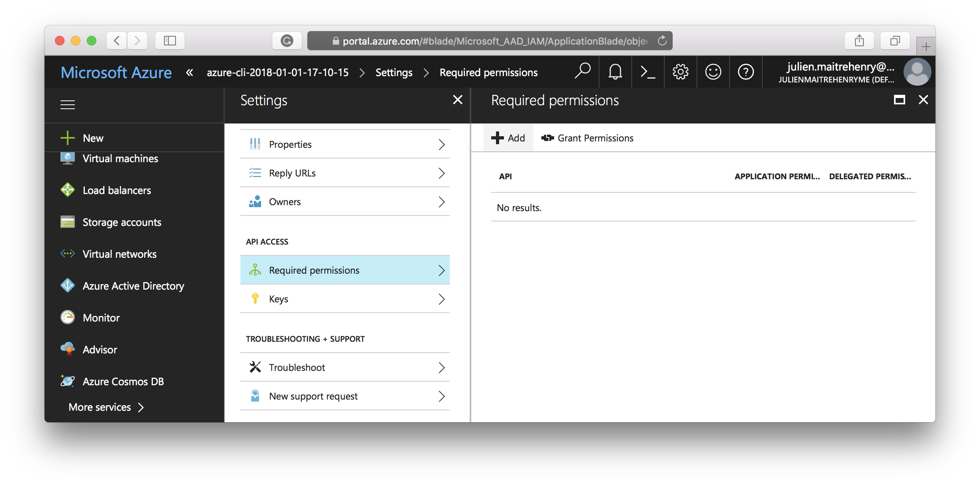The height and width of the screenshot is (486, 980).
Task: Select Owners in Settings list
Action: (345, 202)
